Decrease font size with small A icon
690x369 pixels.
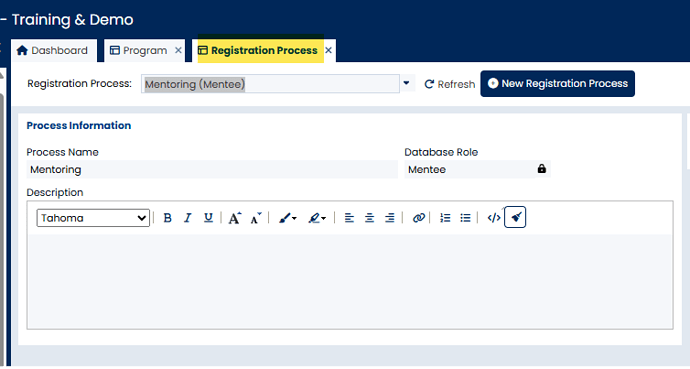click(256, 218)
